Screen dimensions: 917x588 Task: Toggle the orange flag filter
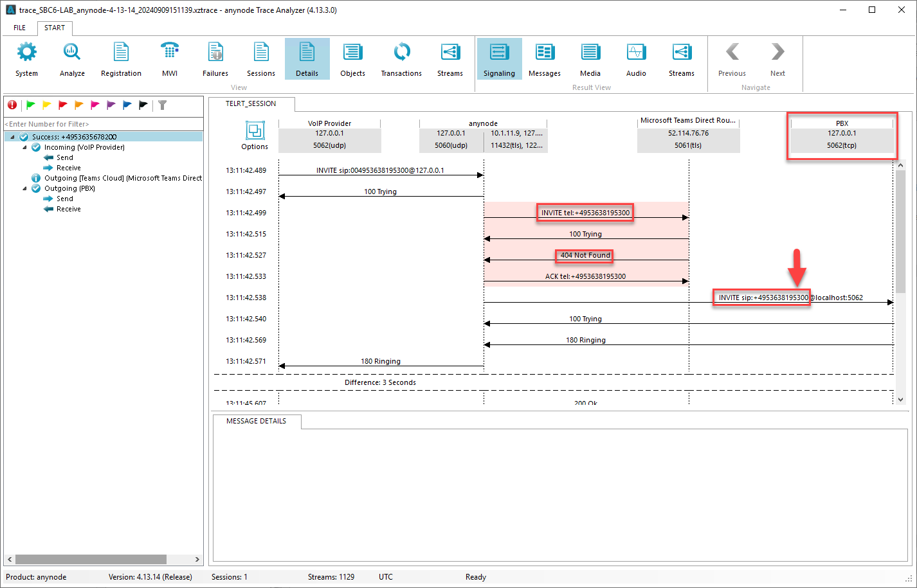pos(79,105)
